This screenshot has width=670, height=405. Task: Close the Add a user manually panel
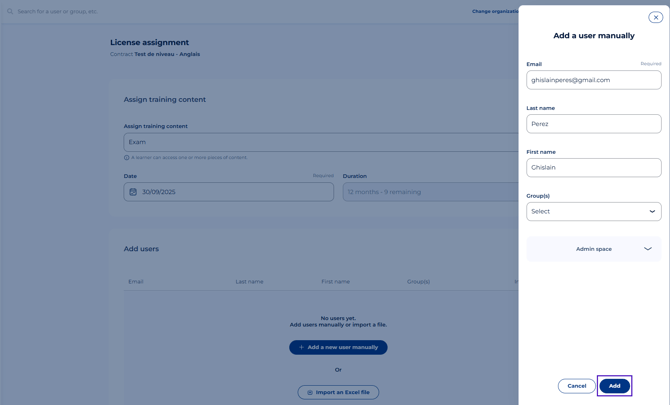(x=655, y=17)
